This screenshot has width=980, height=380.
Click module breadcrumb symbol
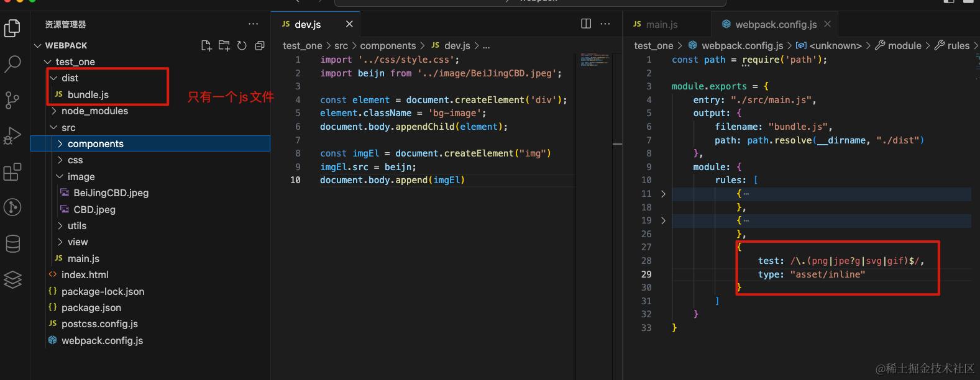click(898, 45)
